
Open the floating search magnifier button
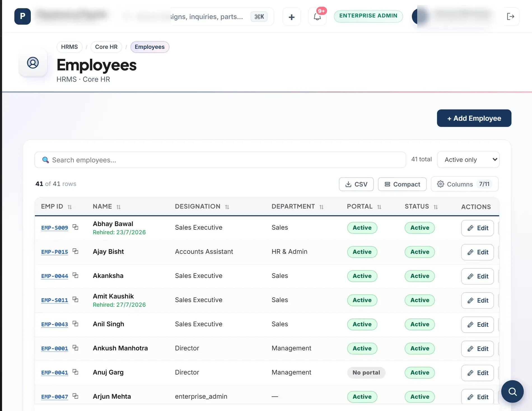click(x=512, y=391)
